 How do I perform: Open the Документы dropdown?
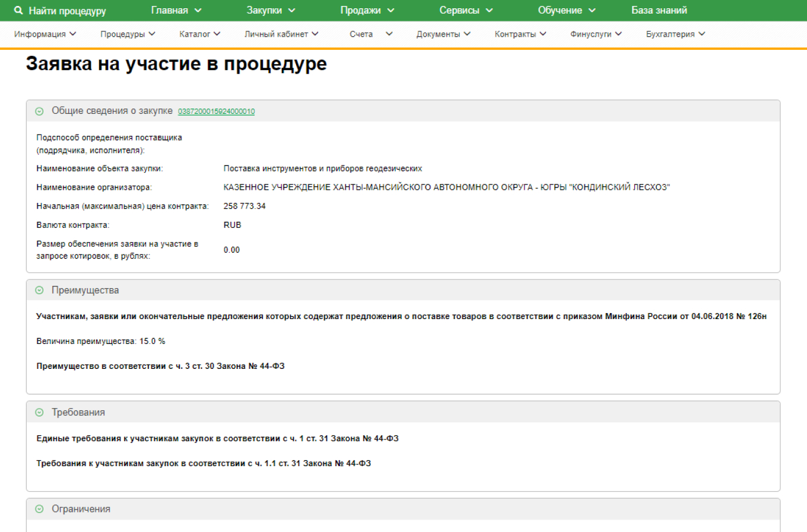[x=442, y=34]
